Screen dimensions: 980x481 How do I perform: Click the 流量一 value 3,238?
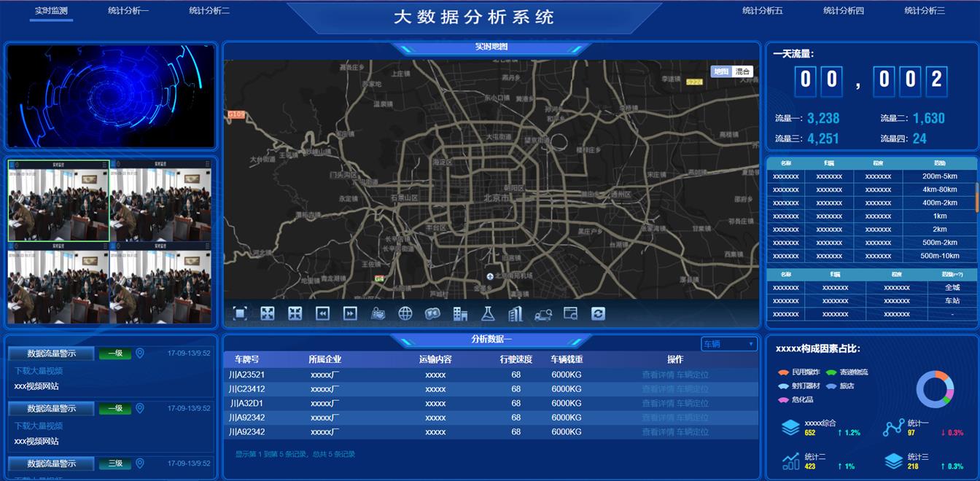click(823, 118)
